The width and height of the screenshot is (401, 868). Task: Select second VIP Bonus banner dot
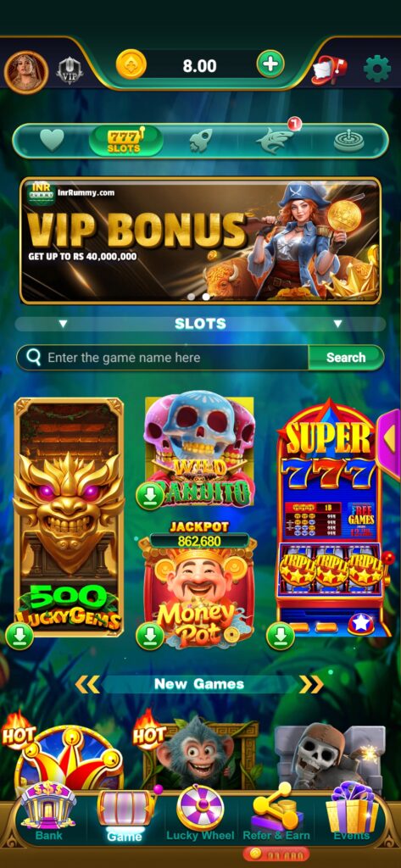[x=206, y=297]
